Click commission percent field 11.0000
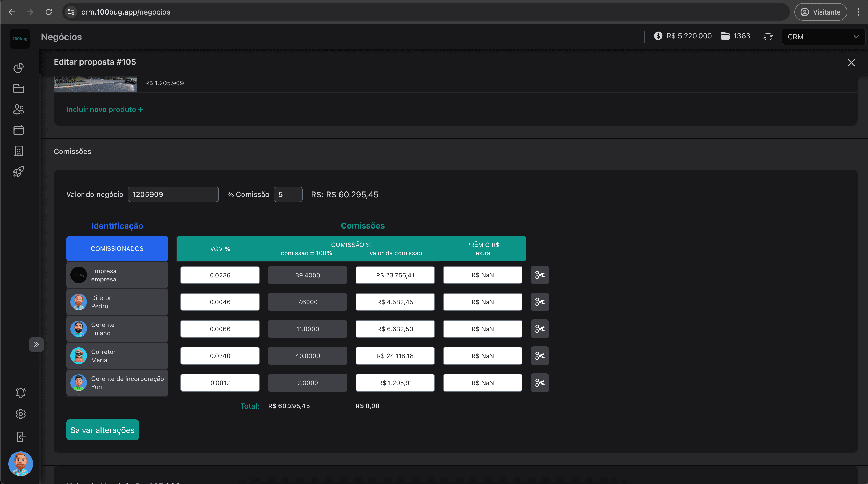868x484 pixels. tap(308, 329)
